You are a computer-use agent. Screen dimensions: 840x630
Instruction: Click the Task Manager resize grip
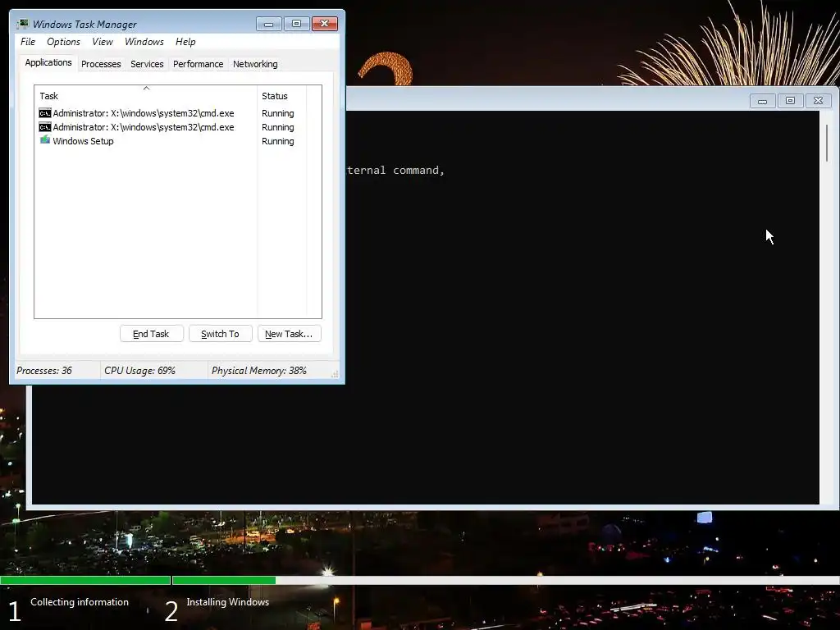(x=335, y=374)
